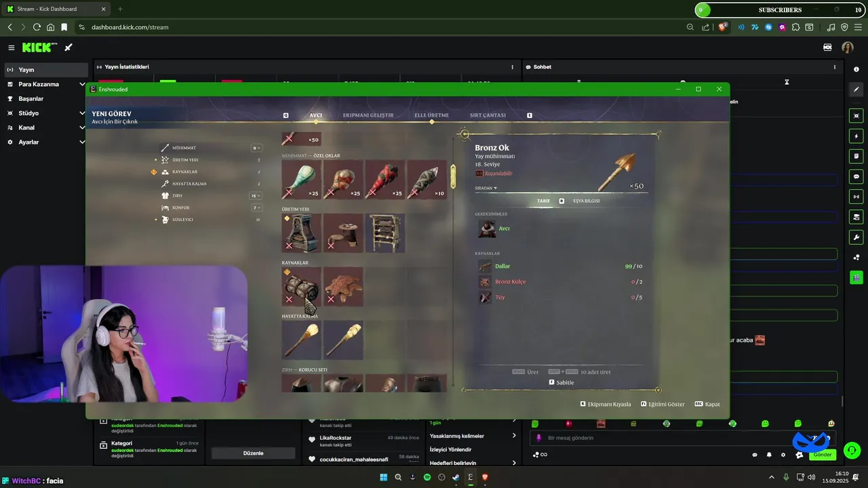Screen dimensions: 868x488
Task: Expand Ayarlar sidebar section
Action: point(82,142)
